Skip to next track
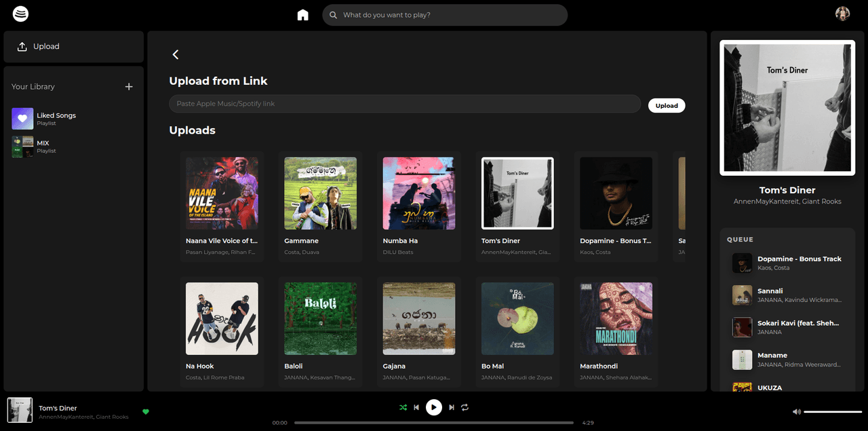Viewport: 868px width, 431px height. (452, 407)
